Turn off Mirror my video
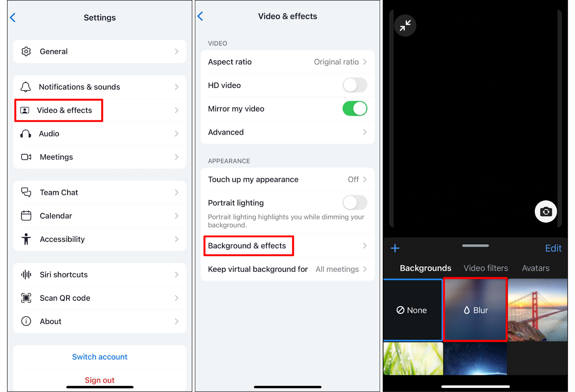Image resolution: width=575 pixels, height=392 pixels. [x=354, y=109]
